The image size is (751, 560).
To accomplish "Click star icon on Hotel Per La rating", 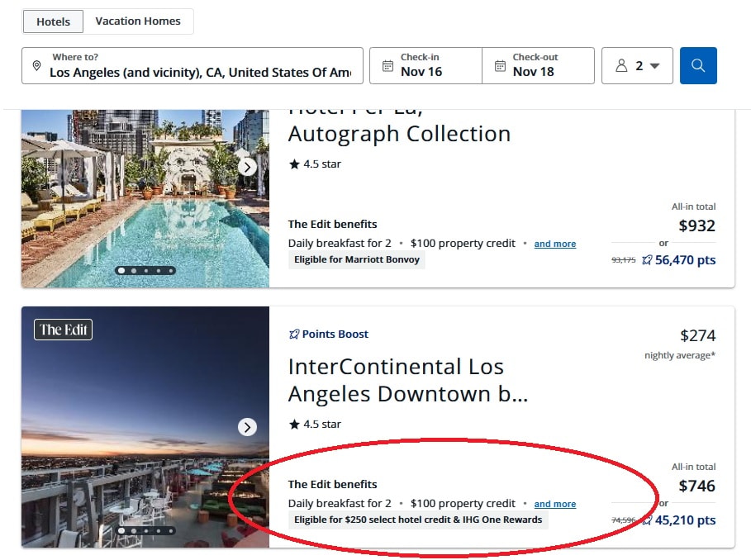I will tap(294, 164).
